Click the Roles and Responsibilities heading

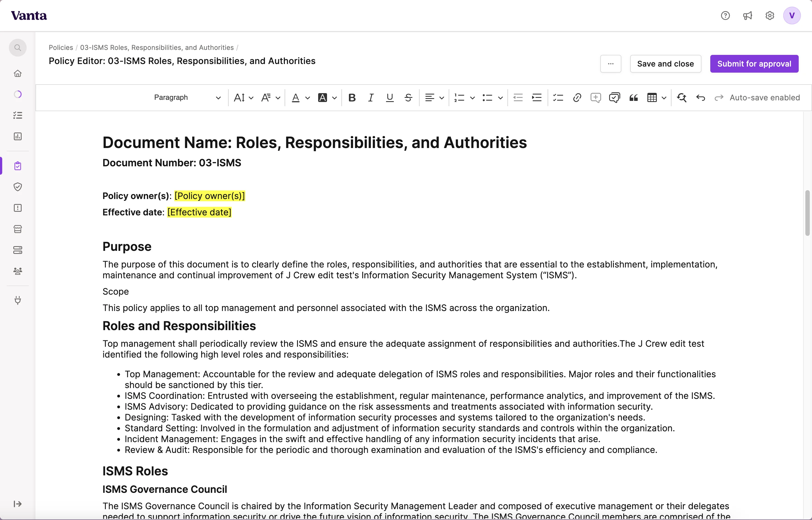tap(179, 326)
